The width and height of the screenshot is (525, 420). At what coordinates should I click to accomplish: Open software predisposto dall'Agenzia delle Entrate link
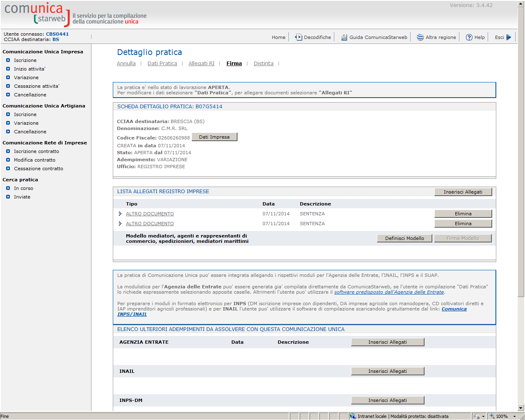coord(389,292)
